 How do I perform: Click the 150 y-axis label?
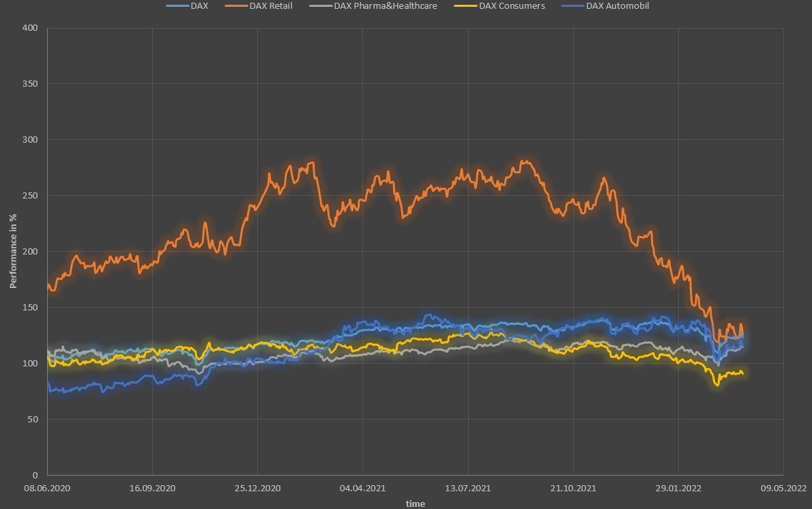[x=30, y=308]
